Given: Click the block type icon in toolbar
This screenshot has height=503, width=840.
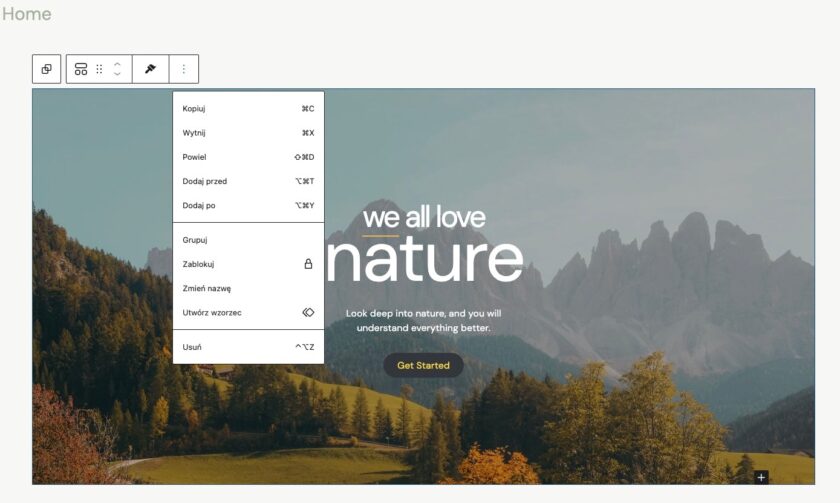Looking at the screenshot, I should pyautogui.click(x=81, y=69).
